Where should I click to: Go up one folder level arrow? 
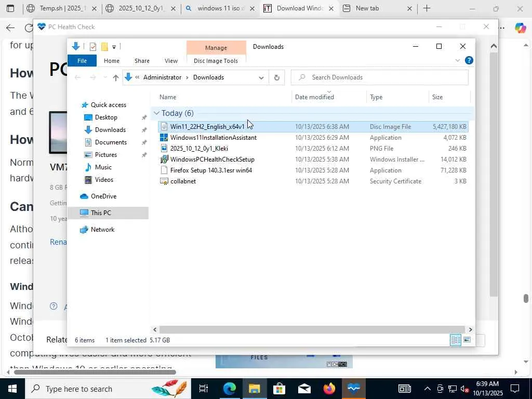pos(116,78)
